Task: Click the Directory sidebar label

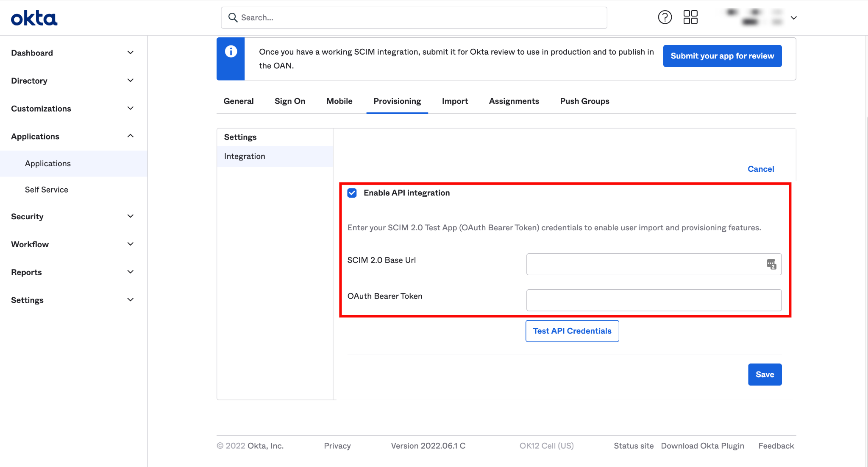Action: (x=29, y=81)
